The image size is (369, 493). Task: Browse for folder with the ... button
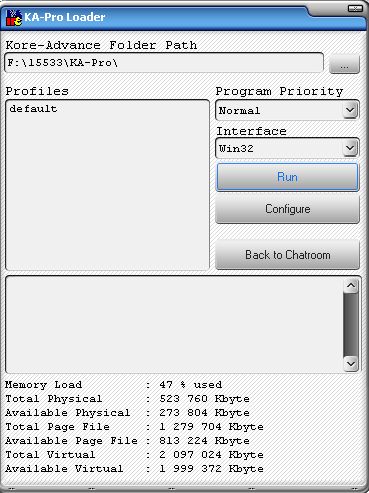tap(344, 64)
